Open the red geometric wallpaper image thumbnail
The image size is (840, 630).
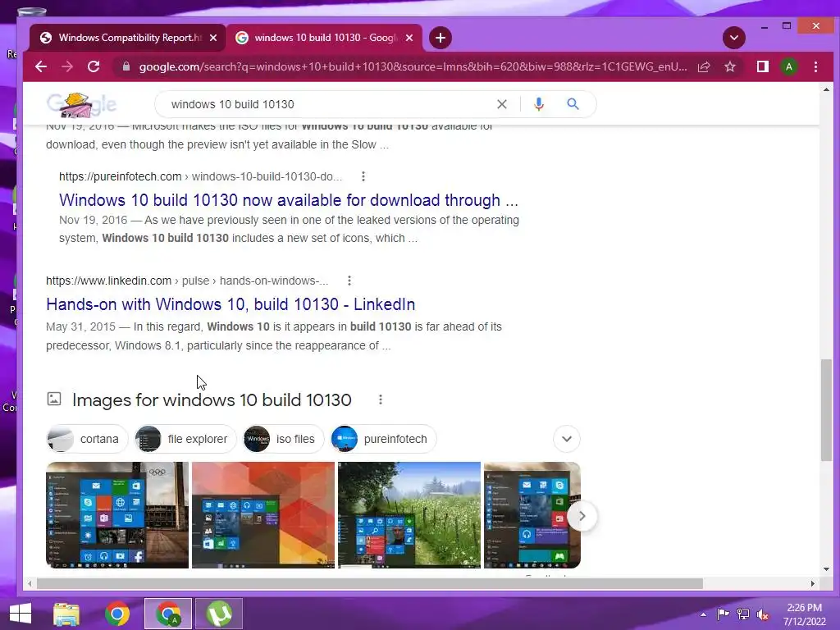click(263, 515)
